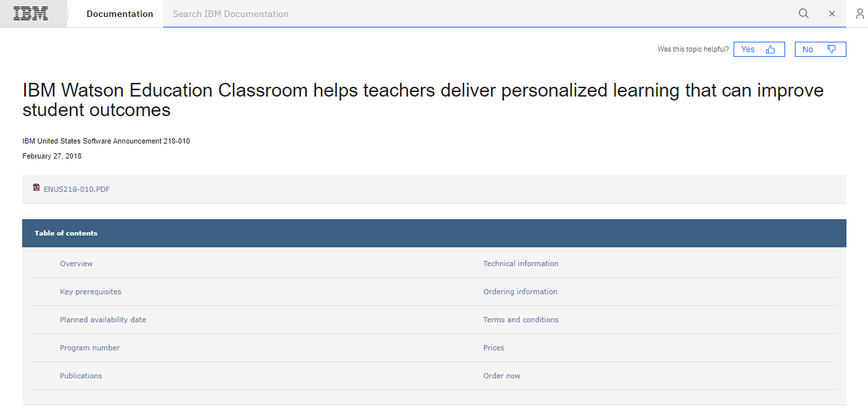This screenshot has width=868, height=411.
Task: Select the Documentation tab
Action: pyautogui.click(x=119, y=13)
